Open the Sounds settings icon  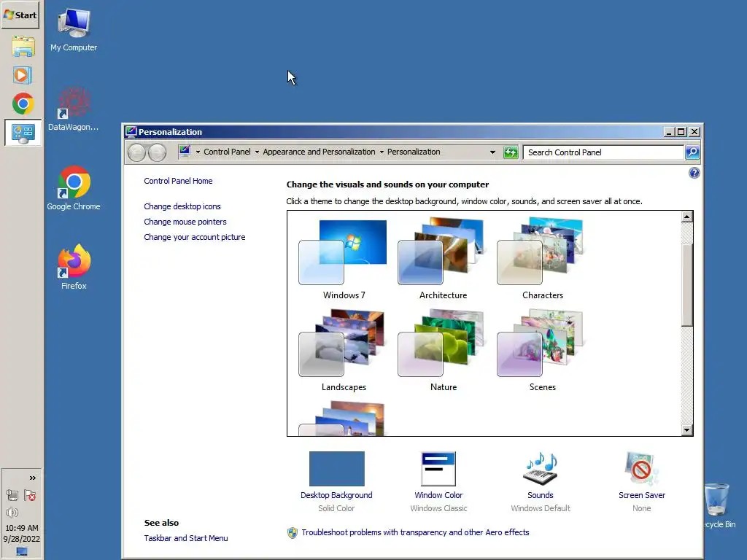(x=541, y=469)
